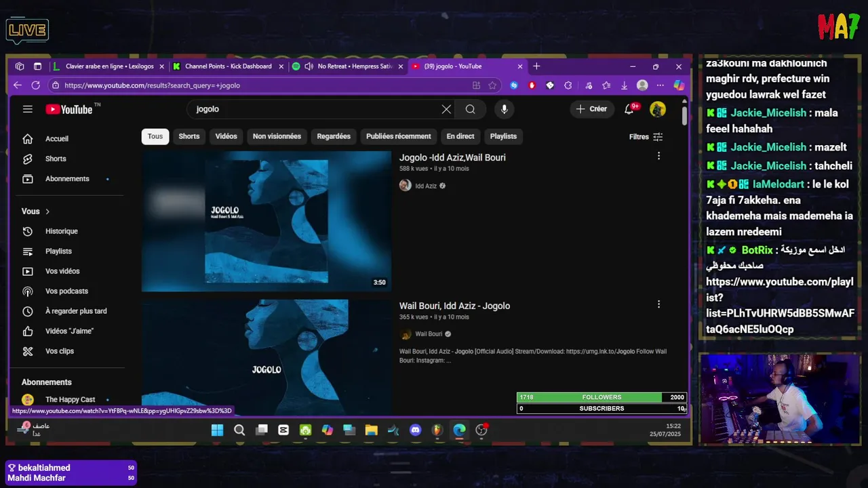Open more options for Wail Bouri video
The width and height of the screenshot is (868, 488).
pos(658,304)
